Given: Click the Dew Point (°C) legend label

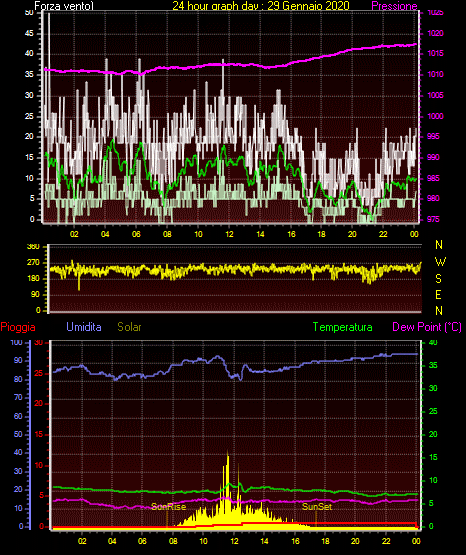Looking at the screenshot, I should click(427, 327).
